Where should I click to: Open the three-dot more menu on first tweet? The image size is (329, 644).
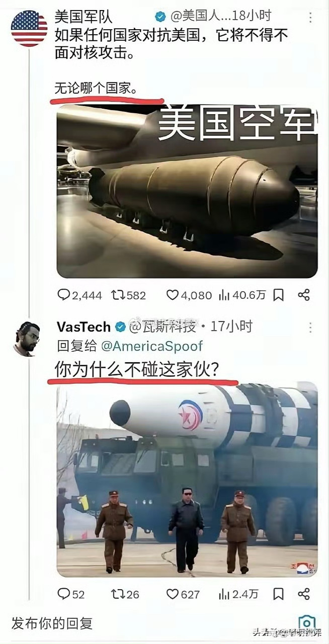point(310,18)
